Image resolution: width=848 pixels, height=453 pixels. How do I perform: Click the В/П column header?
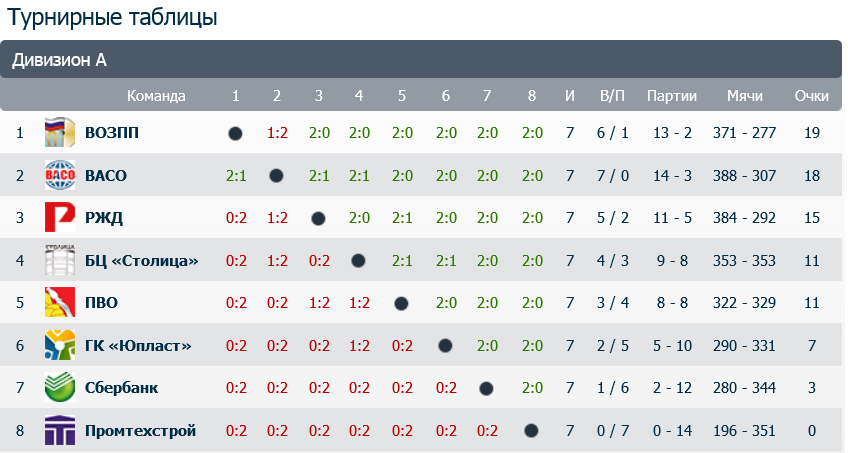612,96
